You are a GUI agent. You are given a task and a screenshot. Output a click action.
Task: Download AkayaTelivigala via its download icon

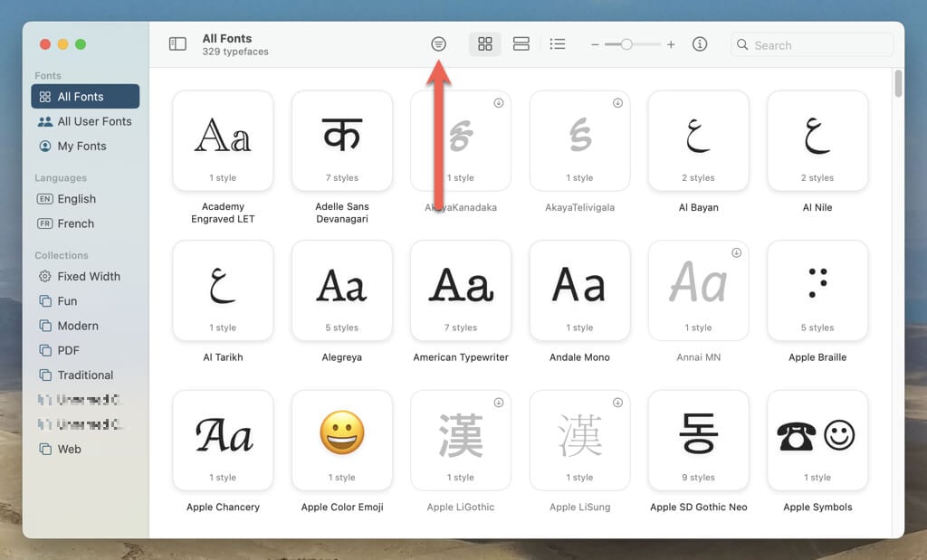(x=617, y=103)
